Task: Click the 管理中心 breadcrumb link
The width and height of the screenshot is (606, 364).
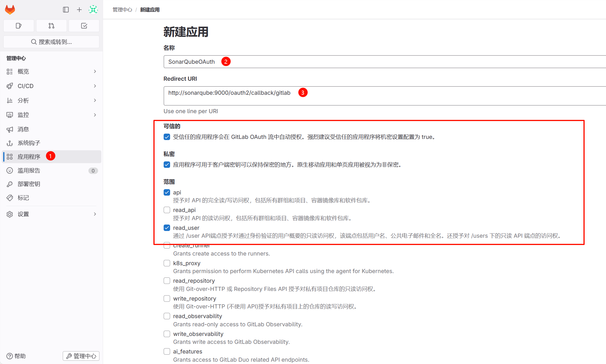Action: [x=122, y=10]
